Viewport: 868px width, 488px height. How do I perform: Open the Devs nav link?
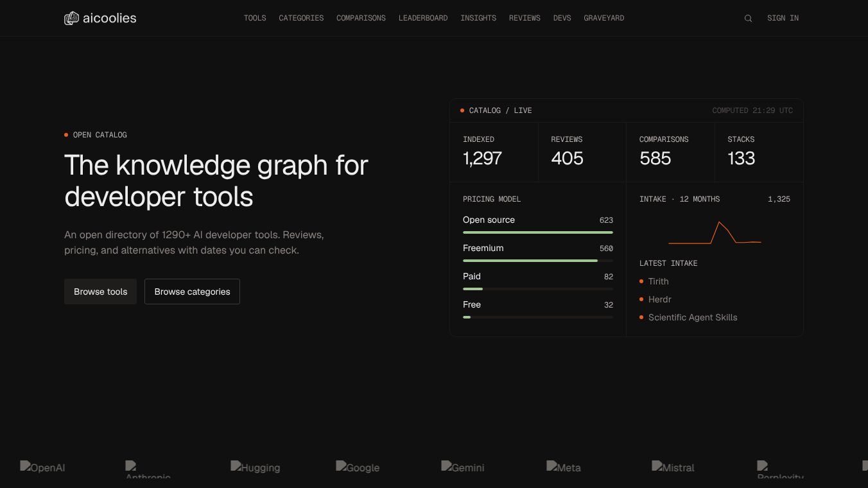(x=562, y=18)
